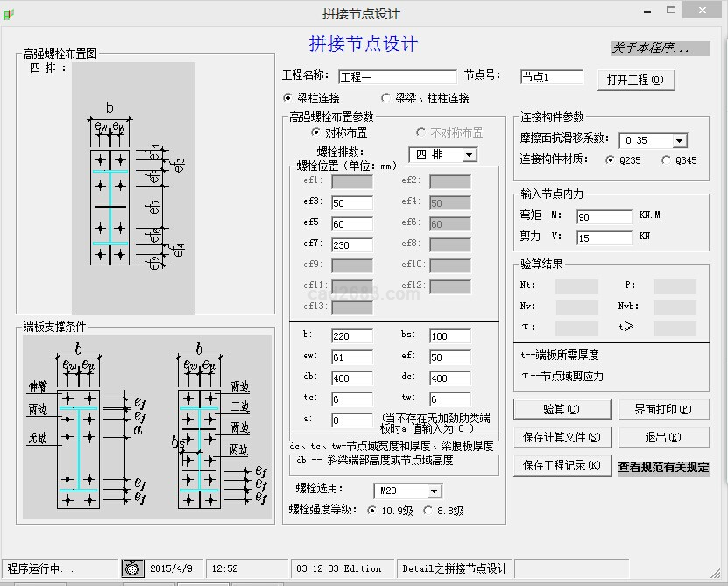The image size is (728, 586).
Task: Select the 梁柱连接 radio option
Action: pyautogui.click(x=288, y=98)
